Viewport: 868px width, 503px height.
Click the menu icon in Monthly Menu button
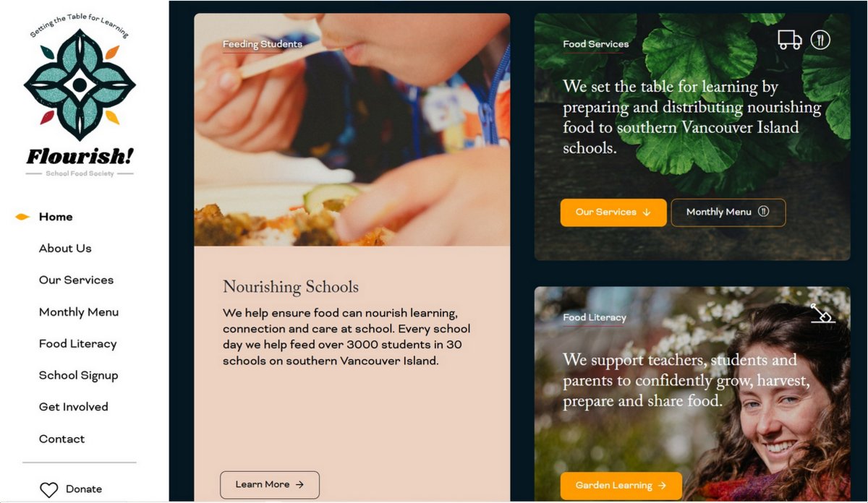(764, 212)
